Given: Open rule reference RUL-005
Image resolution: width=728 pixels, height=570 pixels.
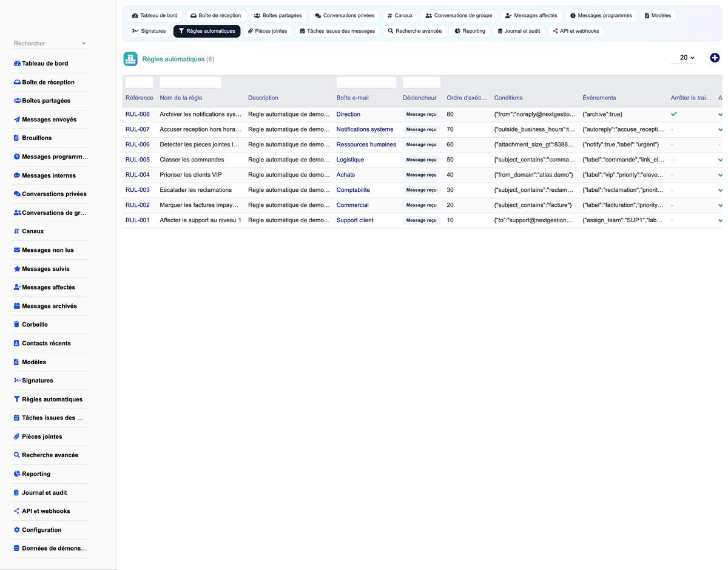Looking at the screenshot, I should [138, 160].
